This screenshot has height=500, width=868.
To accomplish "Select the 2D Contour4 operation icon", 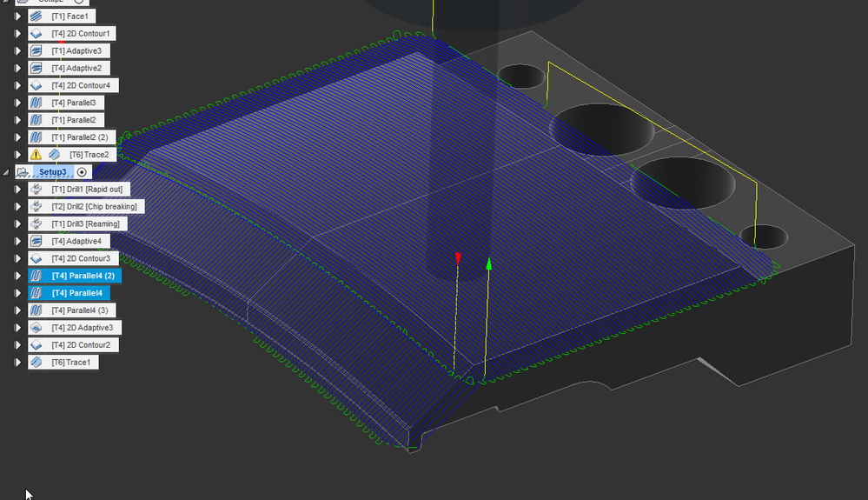I will click(x=36, y=85).
